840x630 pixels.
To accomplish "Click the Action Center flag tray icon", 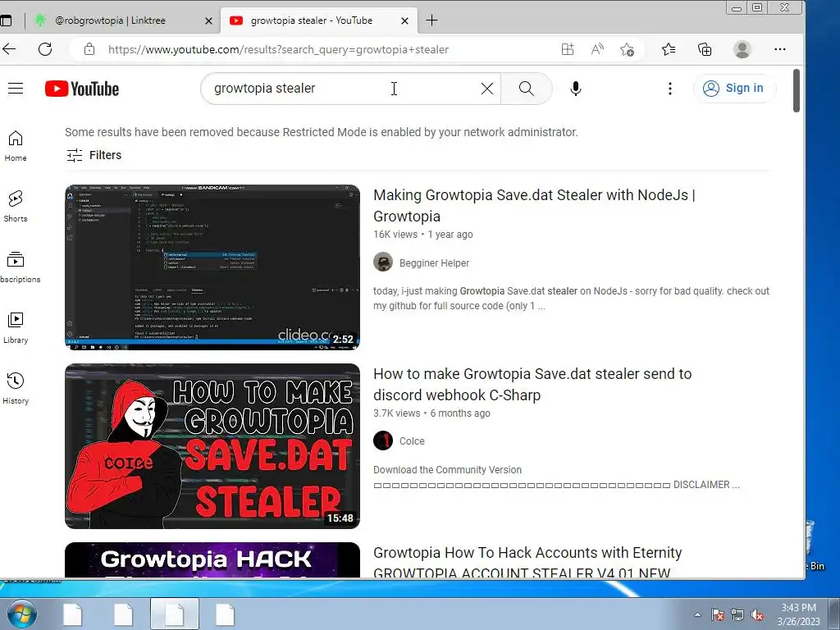I will pyautogui.click(x=717, y=615).
